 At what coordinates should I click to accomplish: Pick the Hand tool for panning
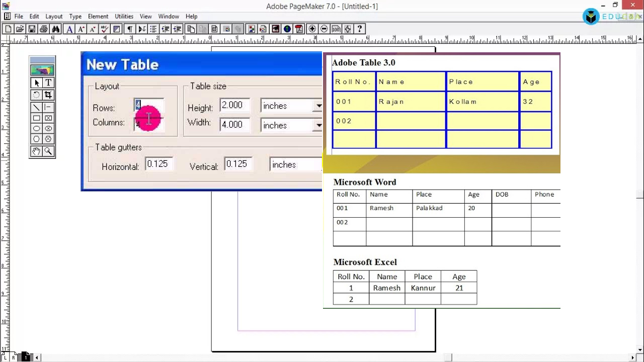click(x=36, y=151)
